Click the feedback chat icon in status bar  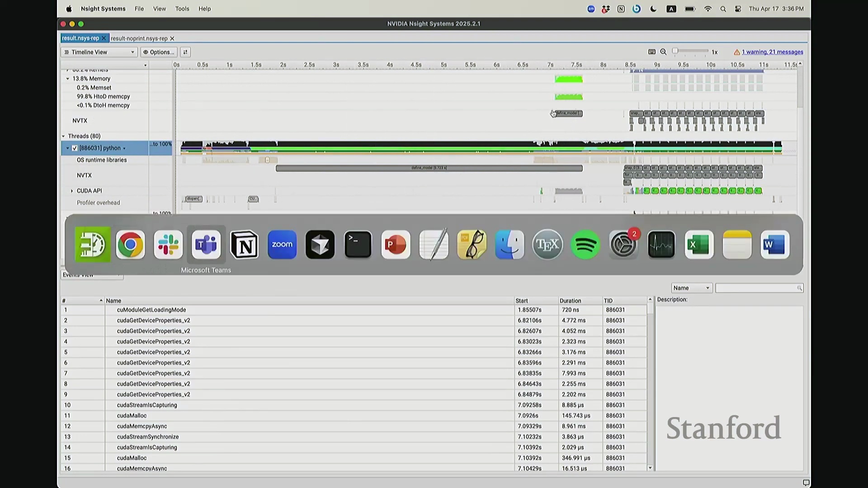coord(806,483)
